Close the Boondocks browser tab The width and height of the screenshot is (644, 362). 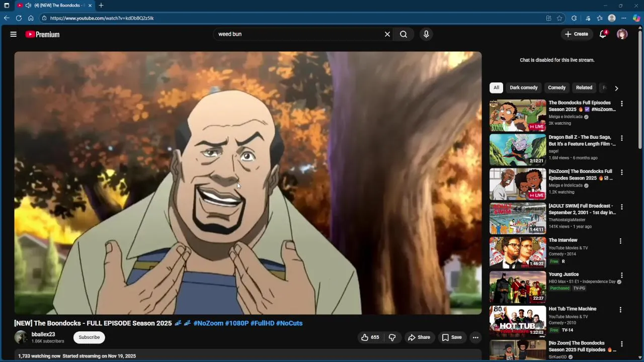coord(90,6)
